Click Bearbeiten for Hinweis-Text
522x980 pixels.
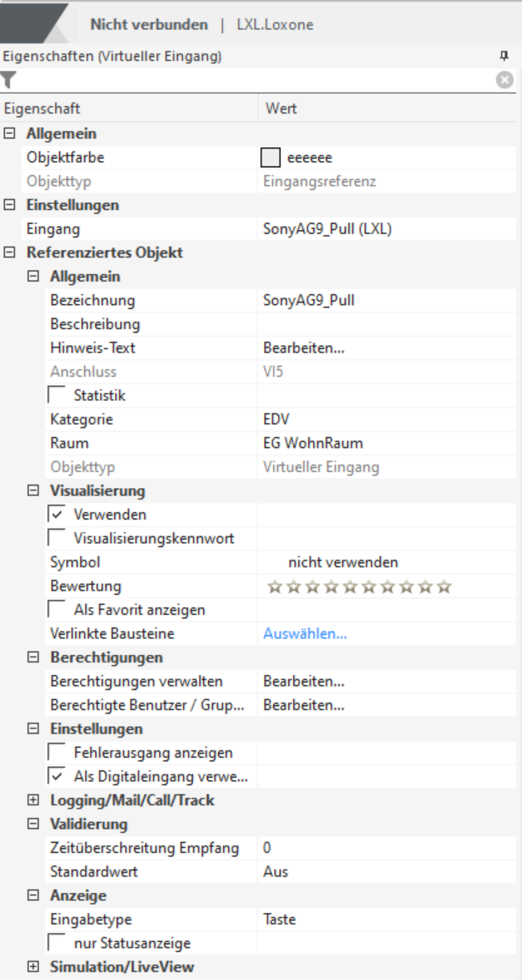tap(304, 348)
